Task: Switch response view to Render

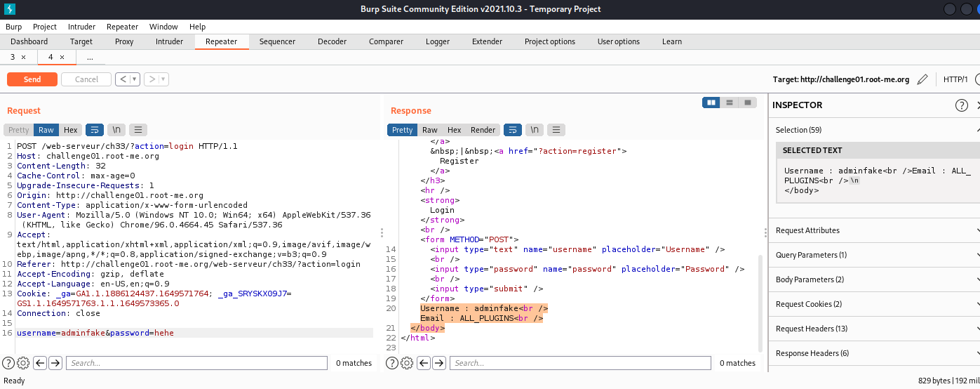Action: (x=483, y=130)
